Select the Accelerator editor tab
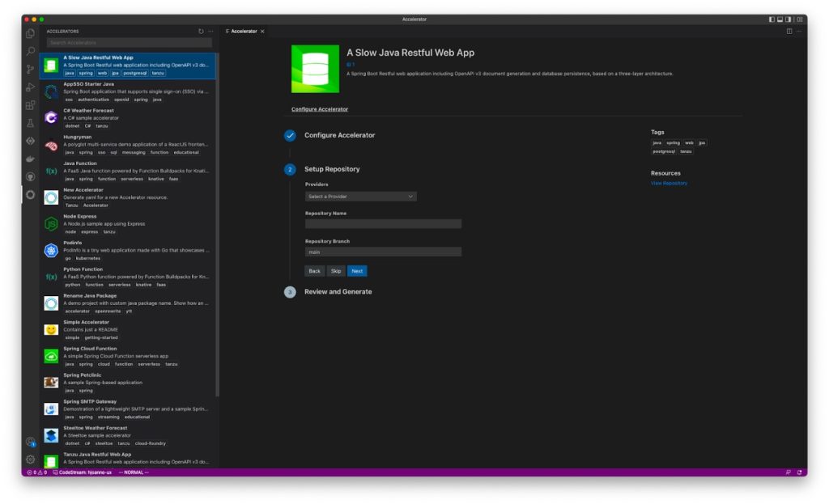Screen dimensions: 829x504 (x=244, y=32)
